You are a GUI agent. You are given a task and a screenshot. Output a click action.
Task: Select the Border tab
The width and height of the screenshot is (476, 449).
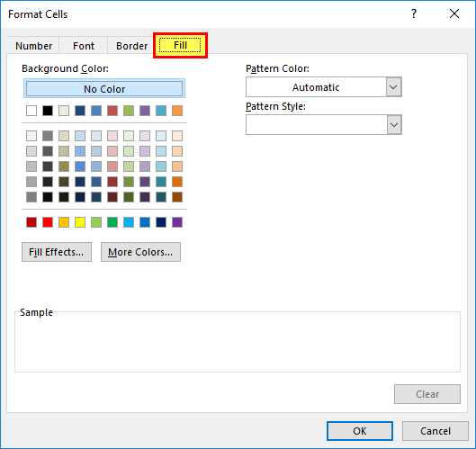(131, 46)
